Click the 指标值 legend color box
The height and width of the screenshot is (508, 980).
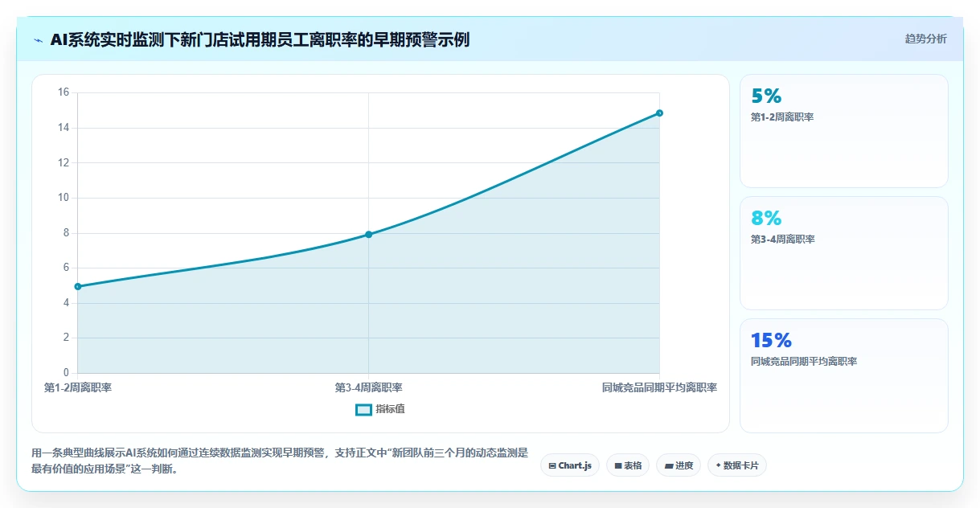[363, 409]
